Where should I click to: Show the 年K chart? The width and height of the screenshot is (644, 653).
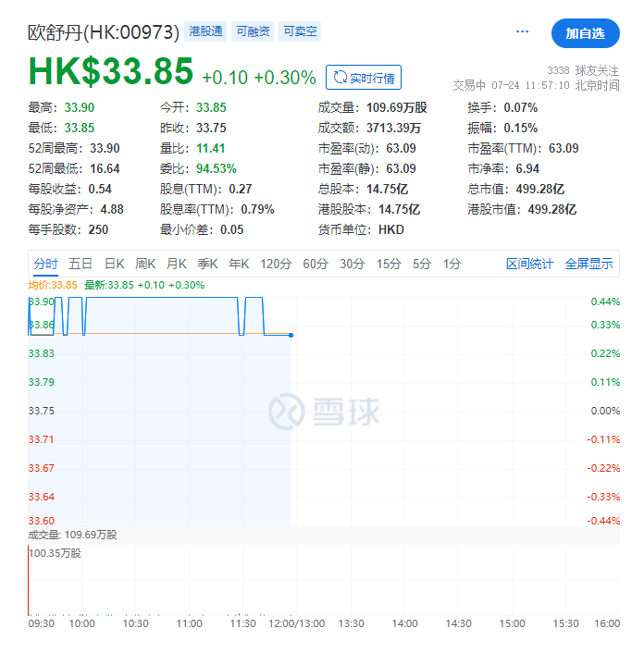(x=239, y=264)
